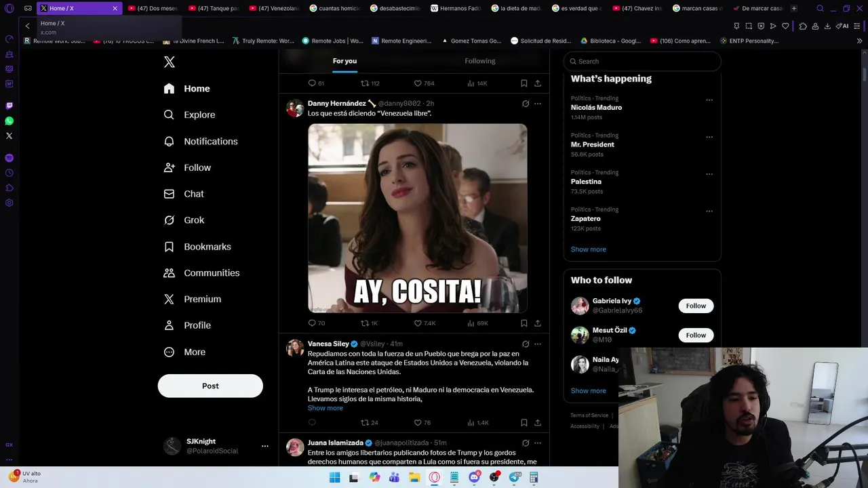
Task: Open the AY, COSITA! GIF image
Action: [x=418, y=218]
